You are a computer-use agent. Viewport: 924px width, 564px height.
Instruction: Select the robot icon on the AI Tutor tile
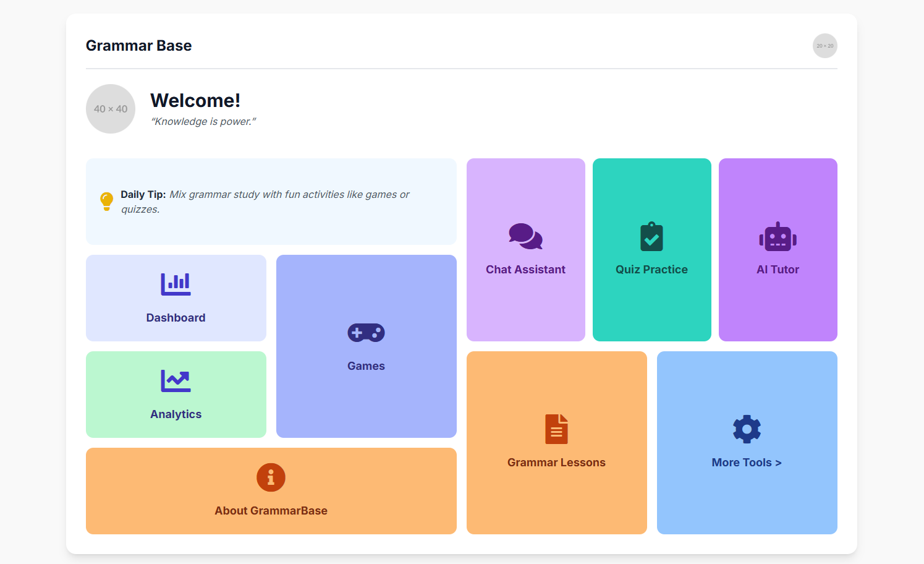tap(778, 236)
